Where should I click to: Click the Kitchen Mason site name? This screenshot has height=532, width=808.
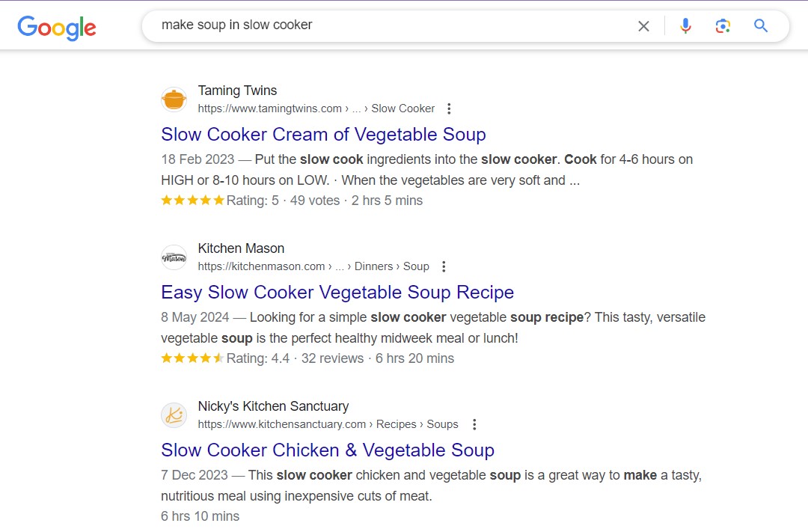tap(241, 248)
